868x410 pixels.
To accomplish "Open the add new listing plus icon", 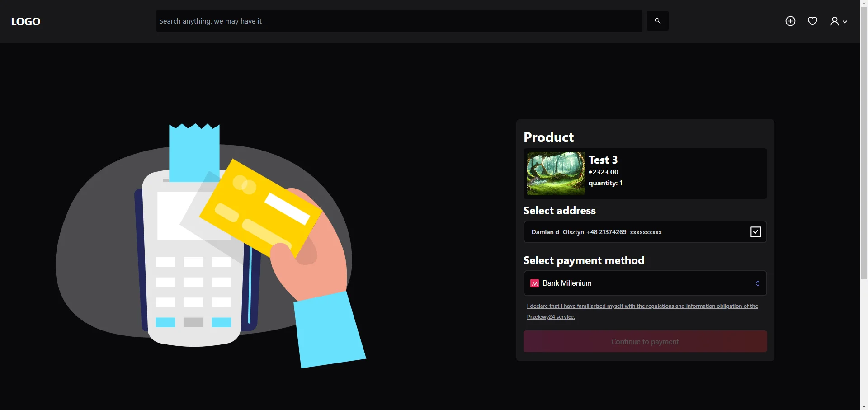I will [x=790, y=21].
